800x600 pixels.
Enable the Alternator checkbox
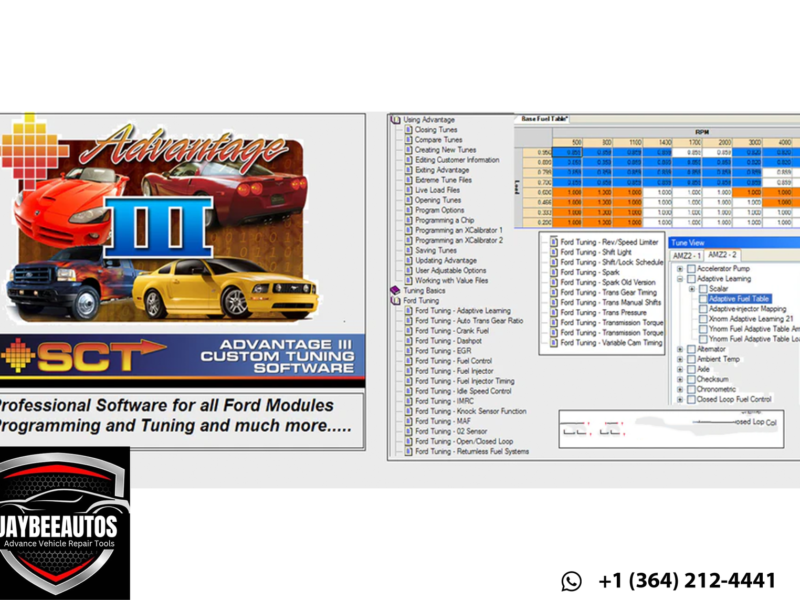pyautogui.click(x=691, y=349)
